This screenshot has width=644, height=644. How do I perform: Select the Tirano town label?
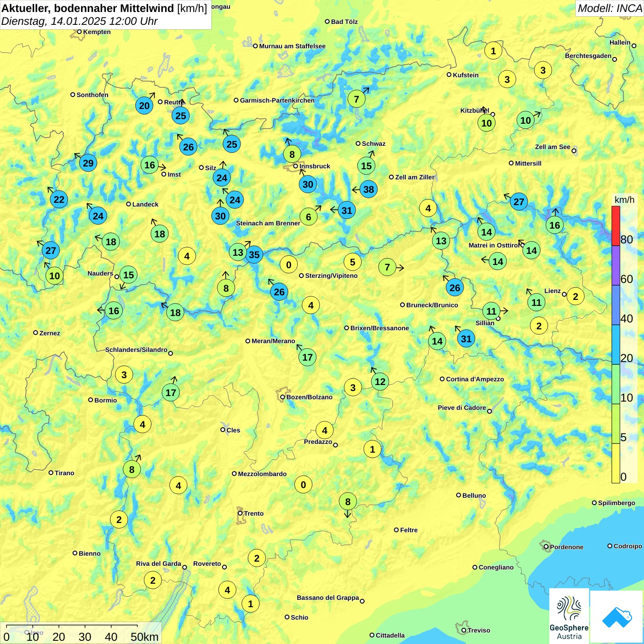(x=64, y=473)
